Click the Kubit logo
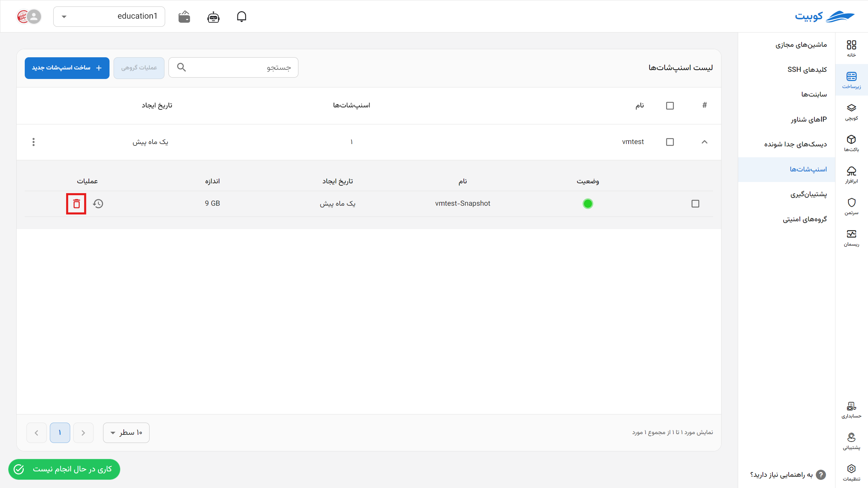The width and height of the screenshot is (868, 488). pyautogui.click(x=825, y=16)
